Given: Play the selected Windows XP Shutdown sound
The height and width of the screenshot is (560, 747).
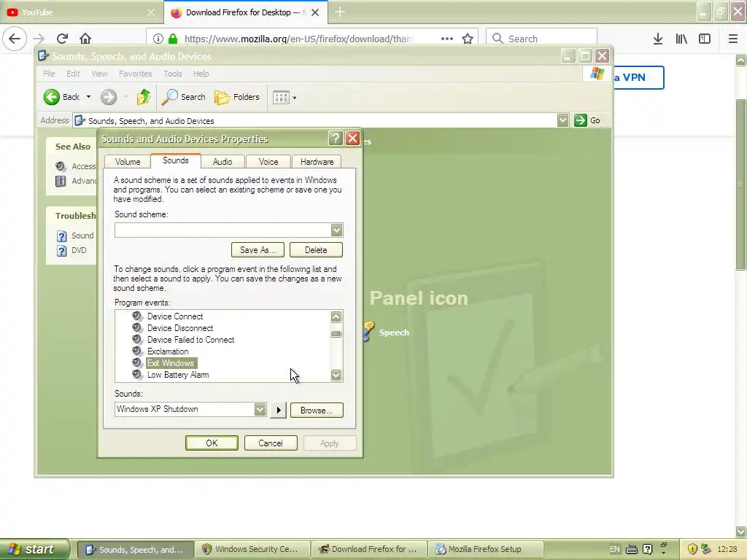Looking at the screenshot, I should point(278,410).
